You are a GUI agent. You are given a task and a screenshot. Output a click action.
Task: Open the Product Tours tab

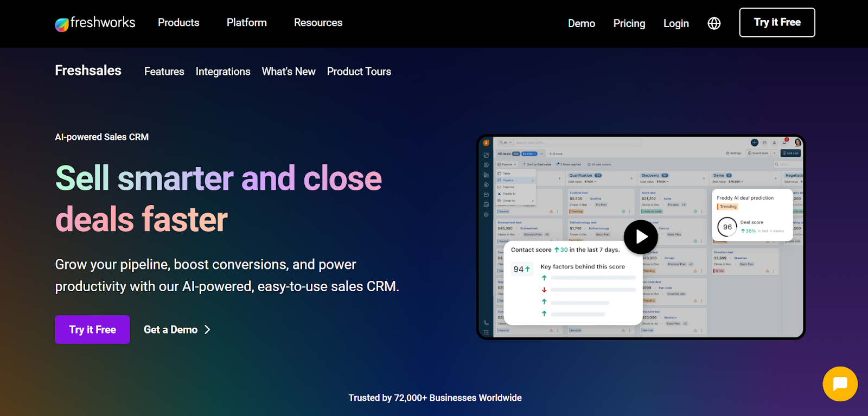pyautogui.click(x=359, y=72)
